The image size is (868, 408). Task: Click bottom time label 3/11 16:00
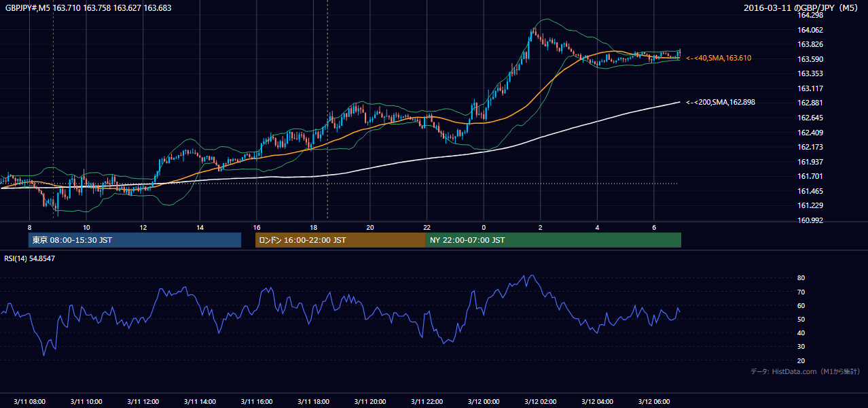(257, 402)
